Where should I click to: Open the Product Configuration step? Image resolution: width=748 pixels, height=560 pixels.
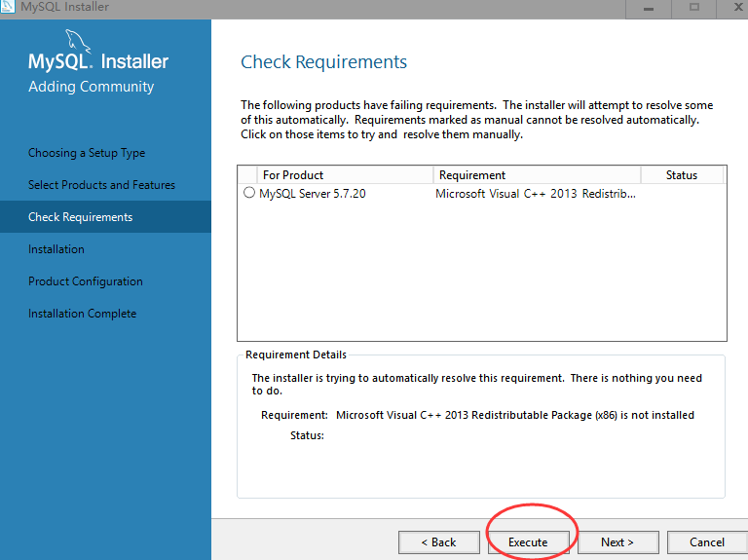coord(86,281)
